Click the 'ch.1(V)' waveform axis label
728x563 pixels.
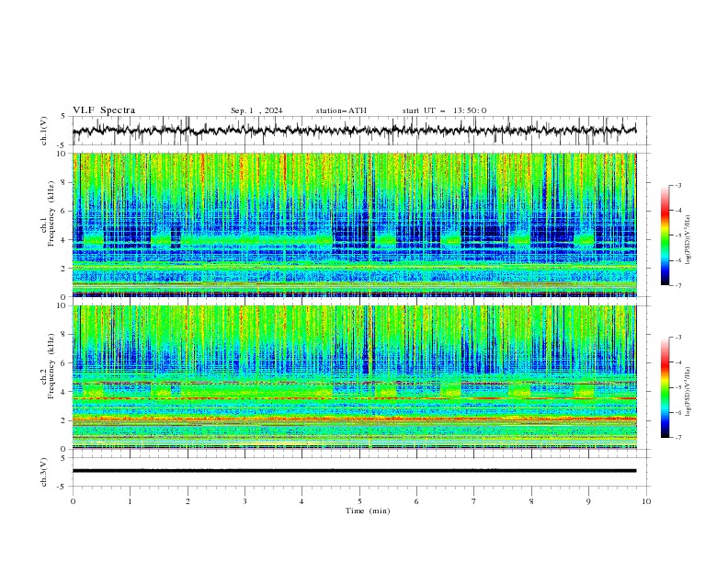(x=44, y=131)
